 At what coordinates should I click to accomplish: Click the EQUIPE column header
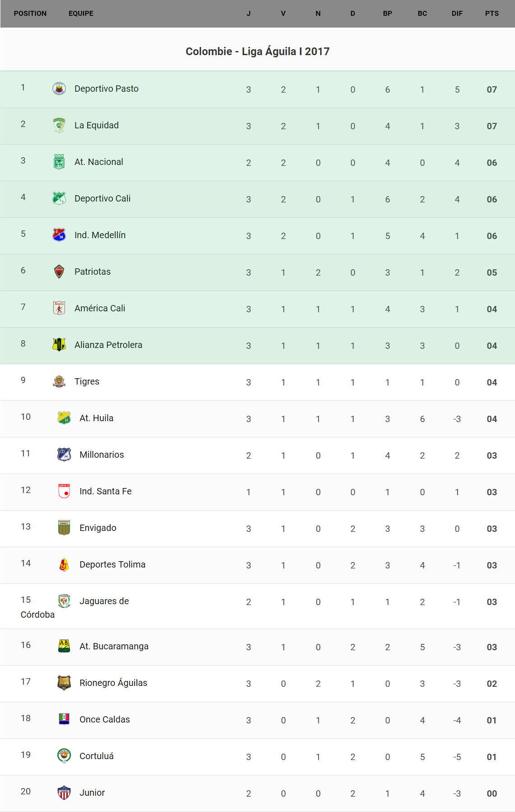81,14
